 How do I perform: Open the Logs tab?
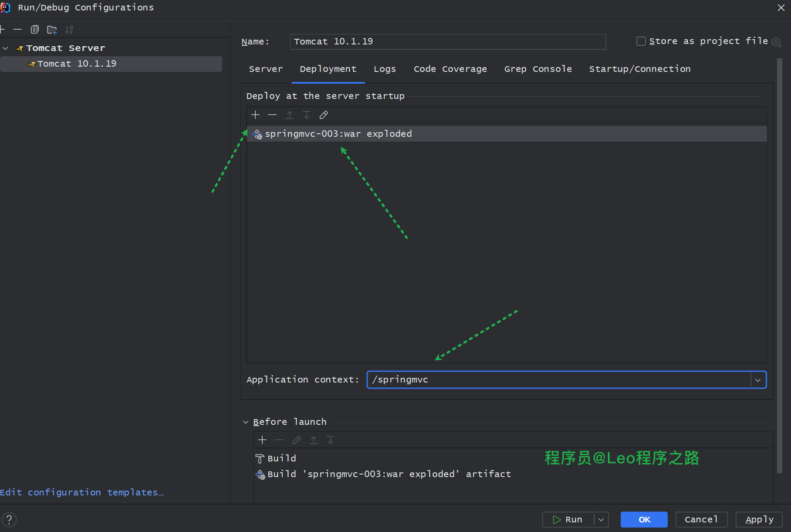click(385, 69)
